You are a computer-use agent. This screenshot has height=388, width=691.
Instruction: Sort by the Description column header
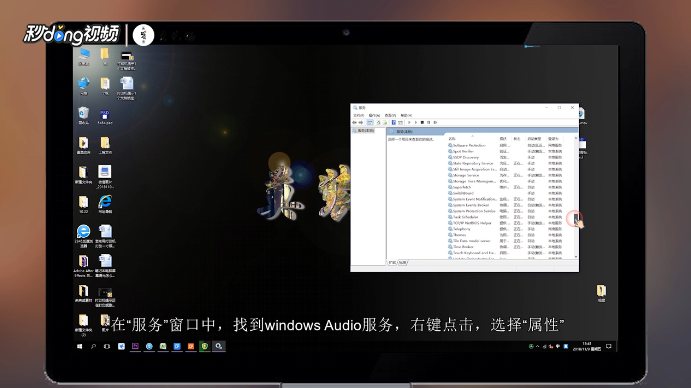[505, 138]
